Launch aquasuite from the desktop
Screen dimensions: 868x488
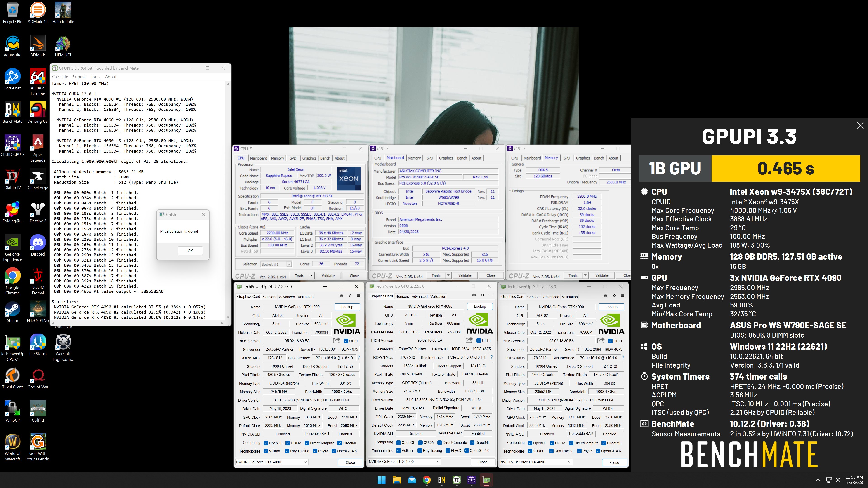12,46
